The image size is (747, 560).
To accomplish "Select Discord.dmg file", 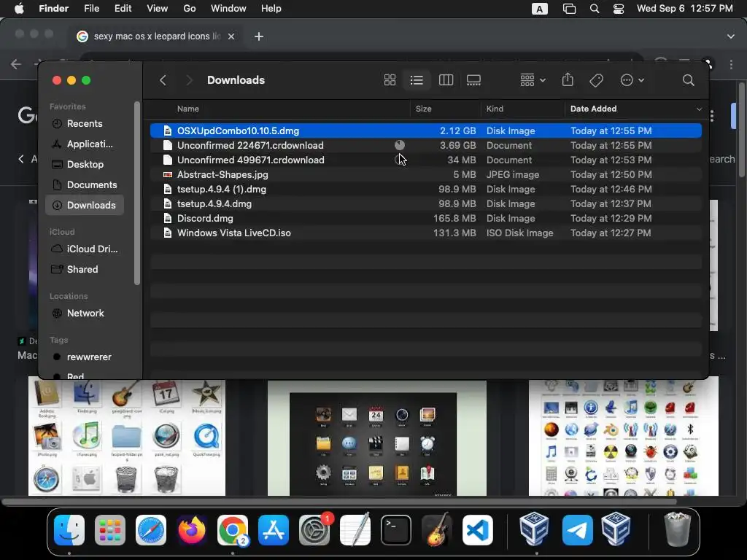I will click(425, 218).
